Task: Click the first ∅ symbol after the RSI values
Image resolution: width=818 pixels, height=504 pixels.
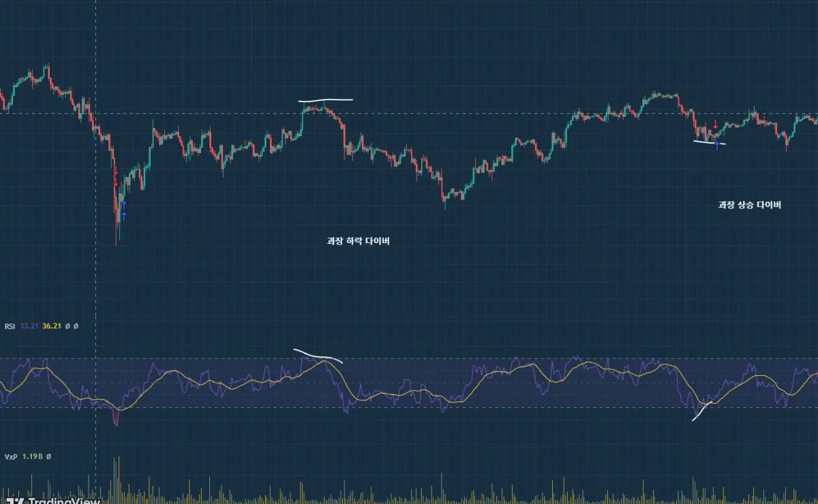Action: 67,326
